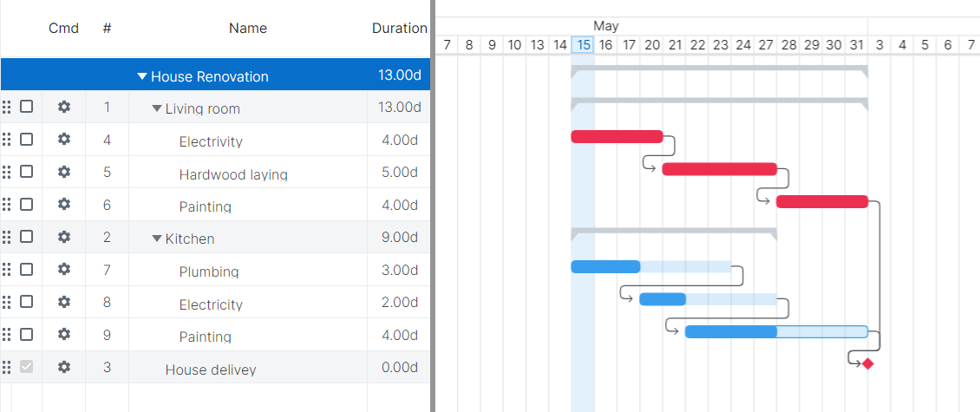Collapse the Kitchen task group
Viewport: 980px width, 412px height.
click(157, 239)
